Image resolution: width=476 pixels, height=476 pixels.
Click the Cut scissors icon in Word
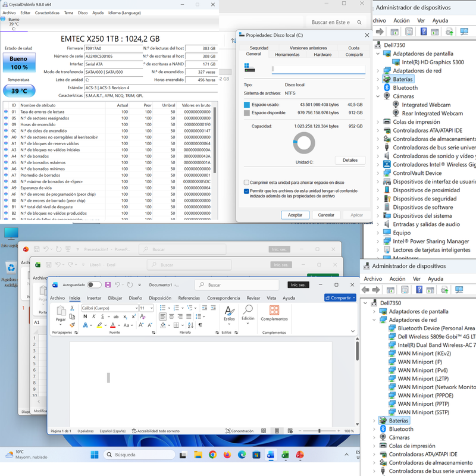72,308
